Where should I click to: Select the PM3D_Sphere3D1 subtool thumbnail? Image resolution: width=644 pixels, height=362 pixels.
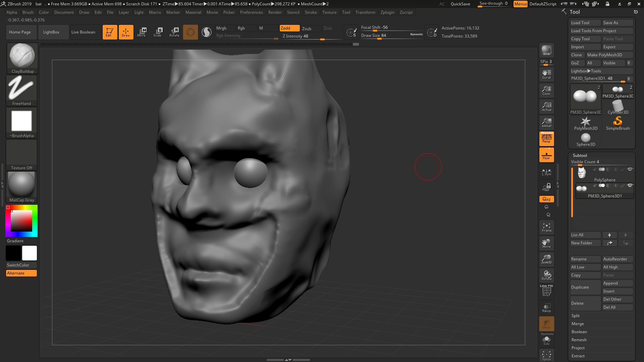pos(582,188)
